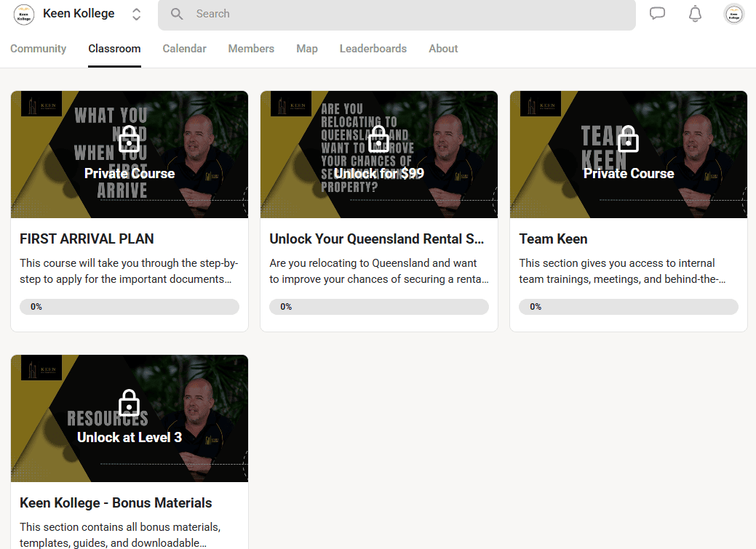Click the Team Keen progress bar
This screenshot has height=549, width=756.
[628, 307]
